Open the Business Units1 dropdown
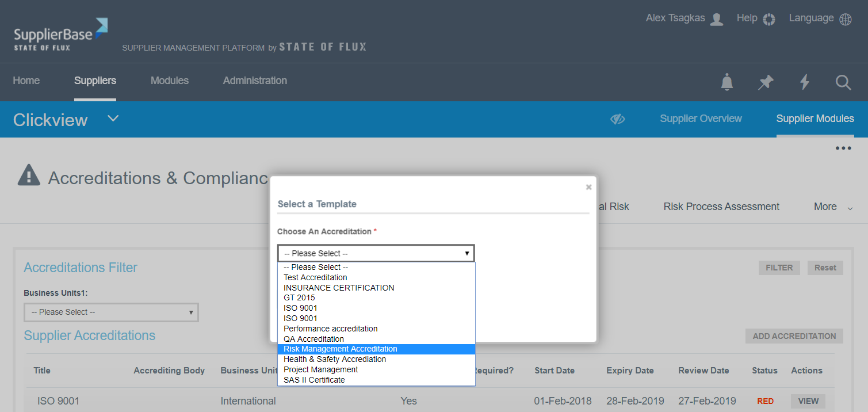 coord(111,312)
